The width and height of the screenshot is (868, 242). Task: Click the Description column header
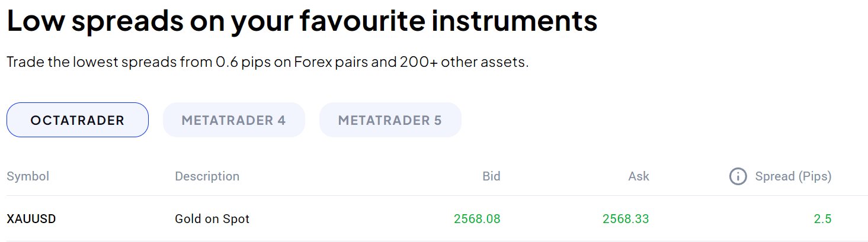[207, 176]
